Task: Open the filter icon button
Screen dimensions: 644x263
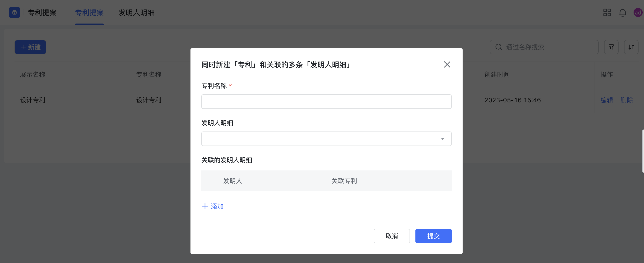Action: coord(611,47)
